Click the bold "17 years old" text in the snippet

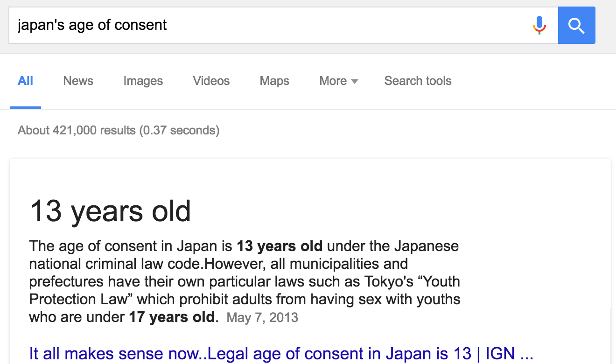[172, 318]
